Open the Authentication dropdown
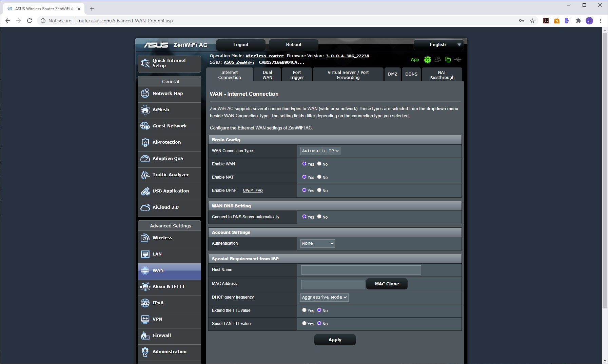 click(318, 243)
